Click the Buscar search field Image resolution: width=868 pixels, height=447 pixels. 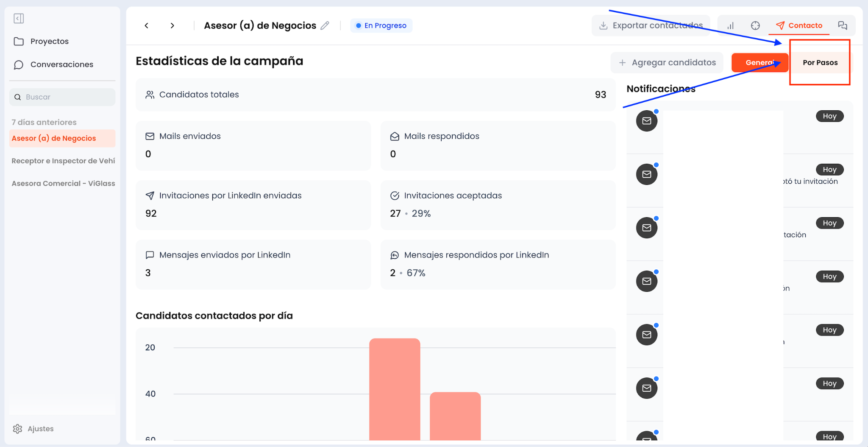pyautogui.click(x=62, y=97)
